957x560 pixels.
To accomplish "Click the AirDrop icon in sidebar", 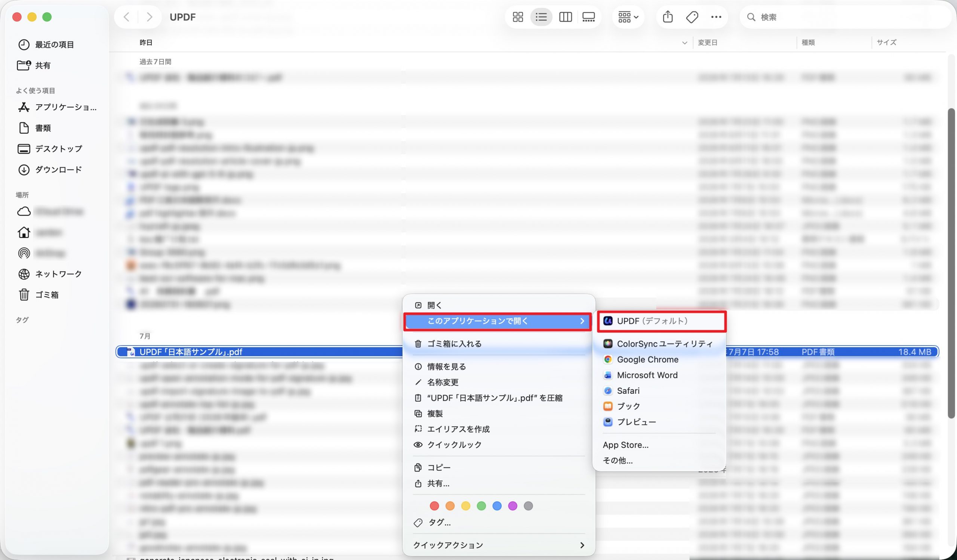I will 24,253.
